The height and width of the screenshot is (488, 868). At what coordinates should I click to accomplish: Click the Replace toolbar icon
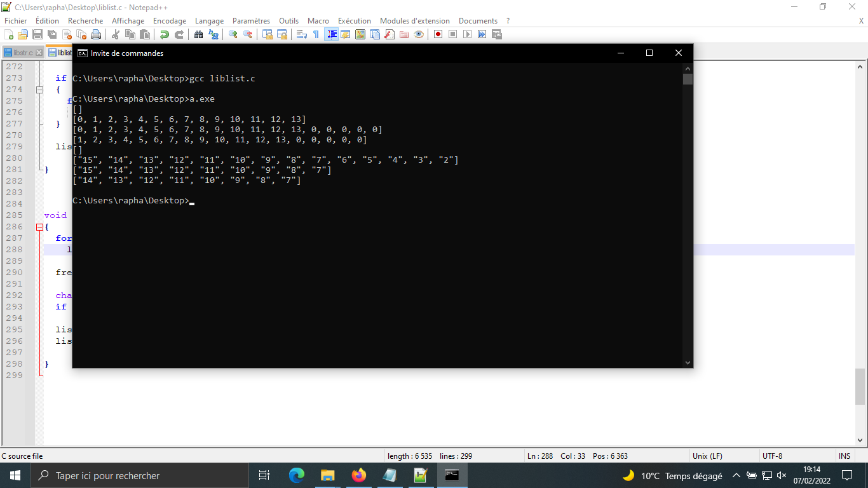(x=214, y=34)
